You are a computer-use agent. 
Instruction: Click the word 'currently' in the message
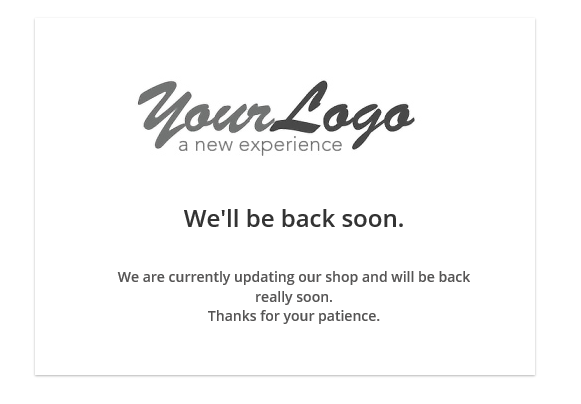199,278
